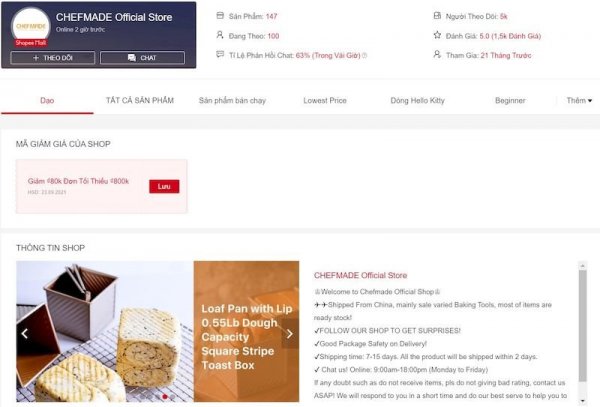Open the Loaf Pan with Lip banner image
This screenshot has width=600, height=407.
[158, 331]
